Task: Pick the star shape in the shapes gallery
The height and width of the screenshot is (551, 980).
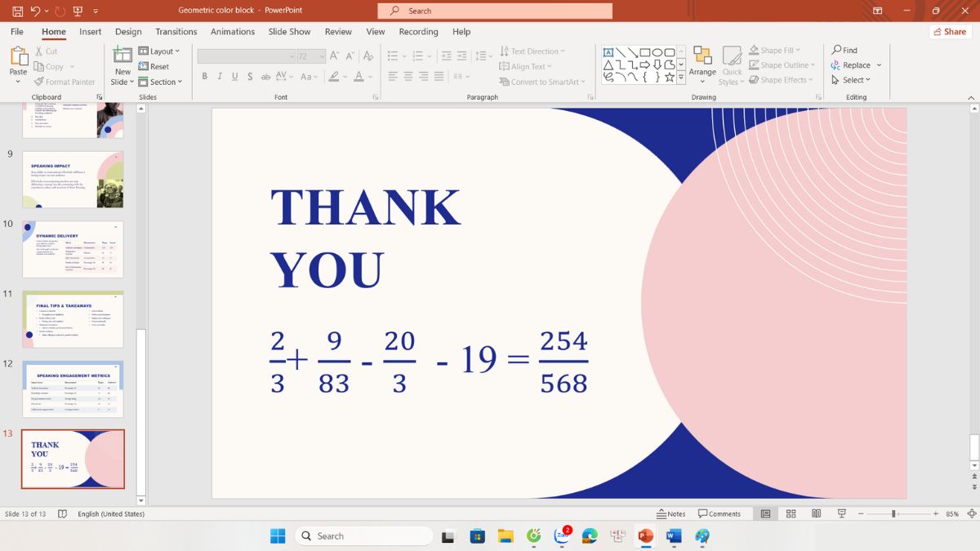Action: [x=670, y=77]
